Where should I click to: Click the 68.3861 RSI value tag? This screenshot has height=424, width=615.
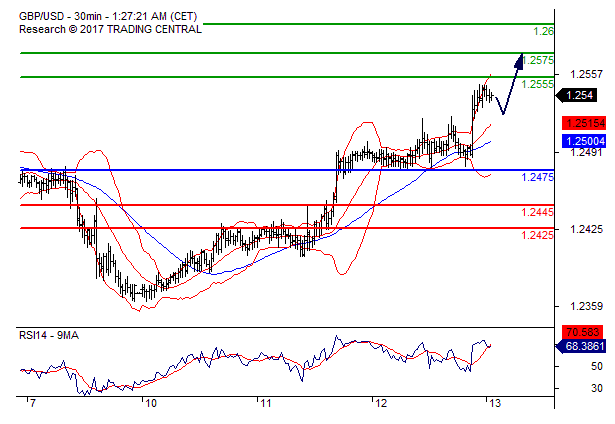point(581,346)
